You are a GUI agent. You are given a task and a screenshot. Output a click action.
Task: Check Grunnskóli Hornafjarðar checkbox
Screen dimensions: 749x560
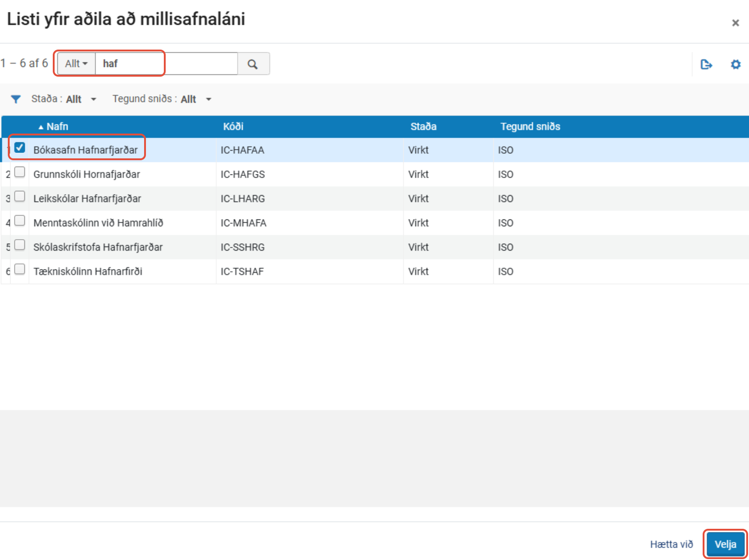tap(19, 172)
